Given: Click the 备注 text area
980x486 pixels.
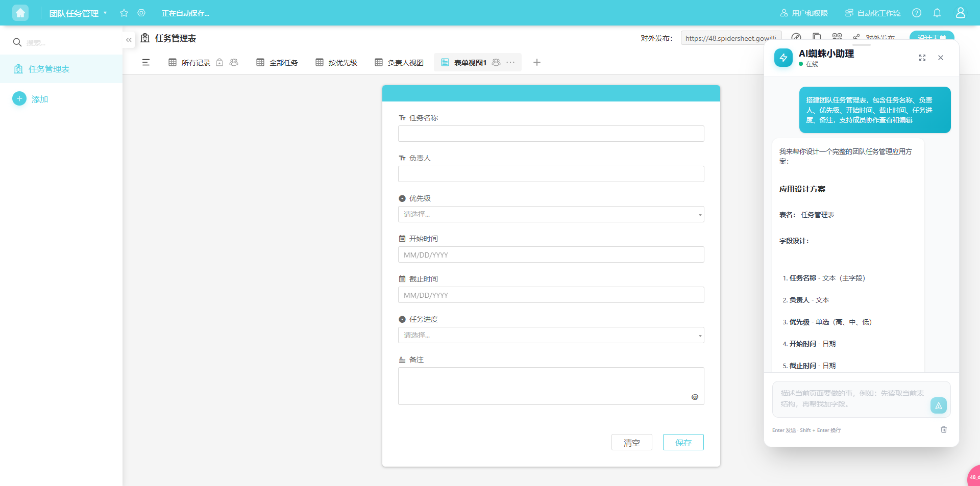Looking at the screenshot, I should point(551,386).
